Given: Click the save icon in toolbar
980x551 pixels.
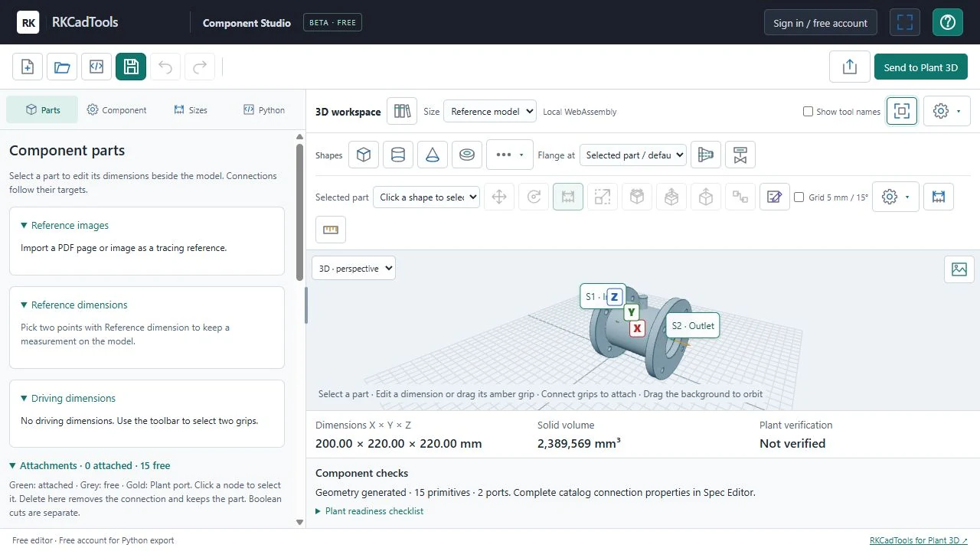Looking at the screenshot, I should [131, 67].
